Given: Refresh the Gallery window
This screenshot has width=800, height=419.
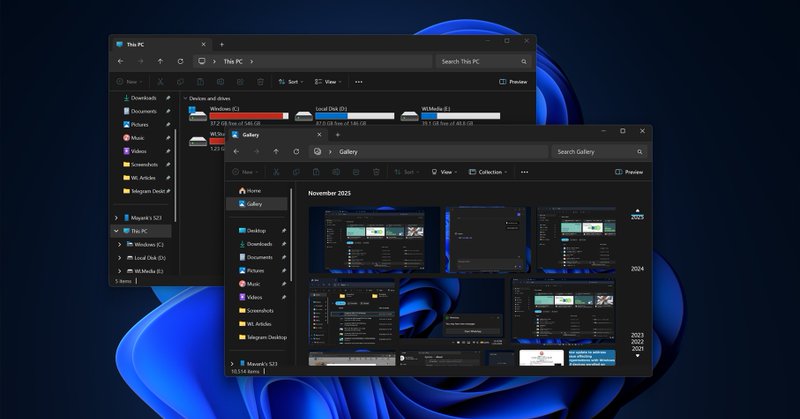Looking at the screenshot, I should [x=296, y=152].
